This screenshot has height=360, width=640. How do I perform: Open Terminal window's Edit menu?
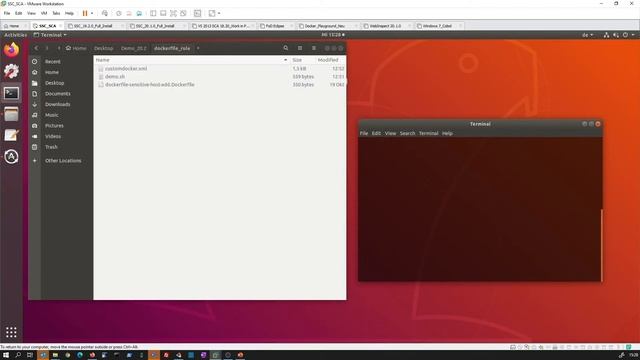[376, 133]
